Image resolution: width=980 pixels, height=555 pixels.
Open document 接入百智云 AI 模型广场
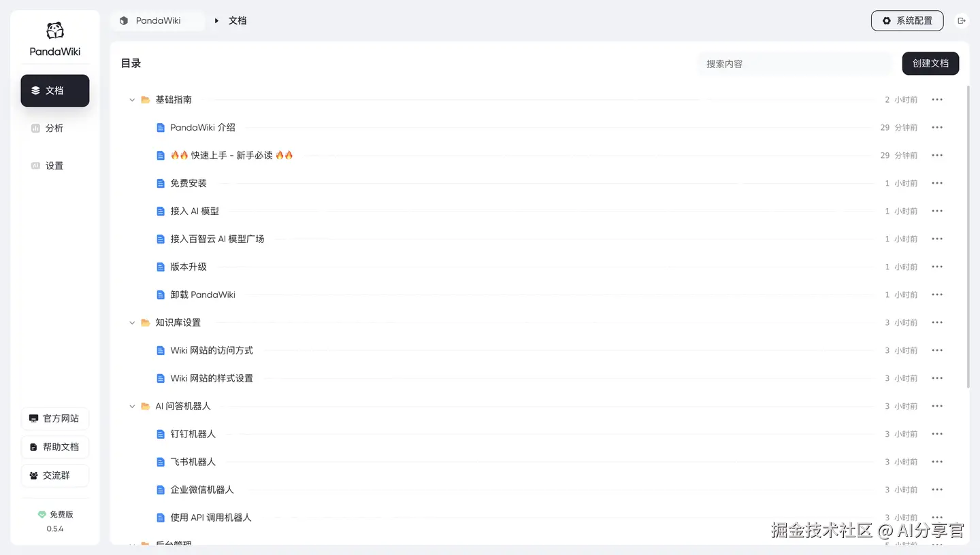click(217, 239)
